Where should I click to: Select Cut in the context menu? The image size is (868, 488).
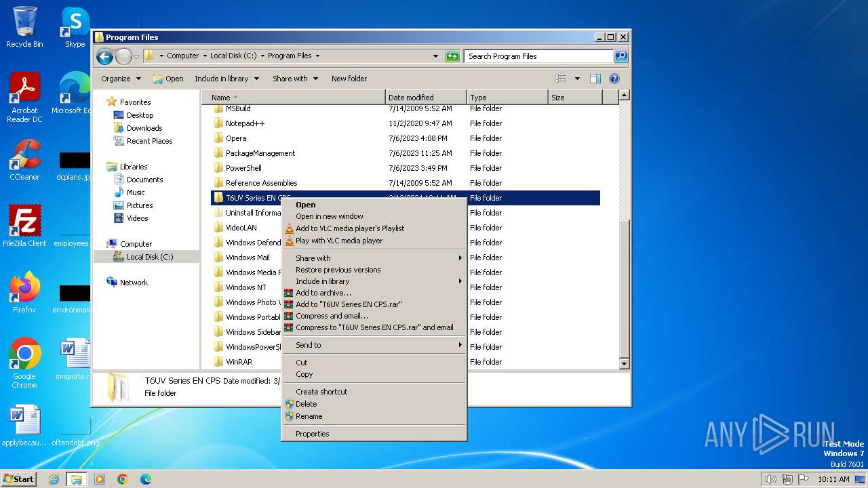point(374,363)
